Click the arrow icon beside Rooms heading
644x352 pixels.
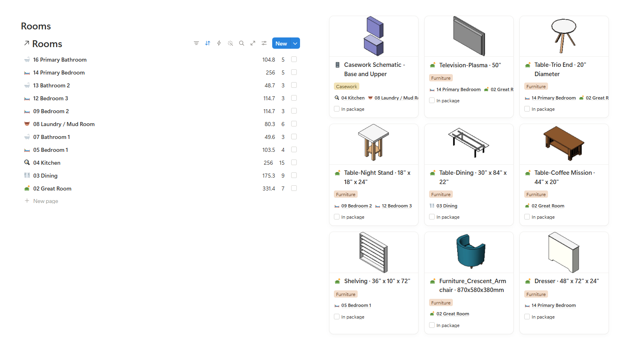[x=27, y=43]
